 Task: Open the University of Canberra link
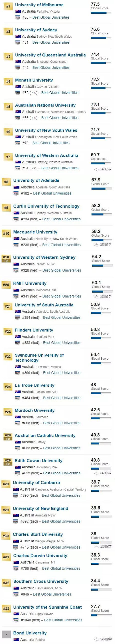click(x=36, y=482)
